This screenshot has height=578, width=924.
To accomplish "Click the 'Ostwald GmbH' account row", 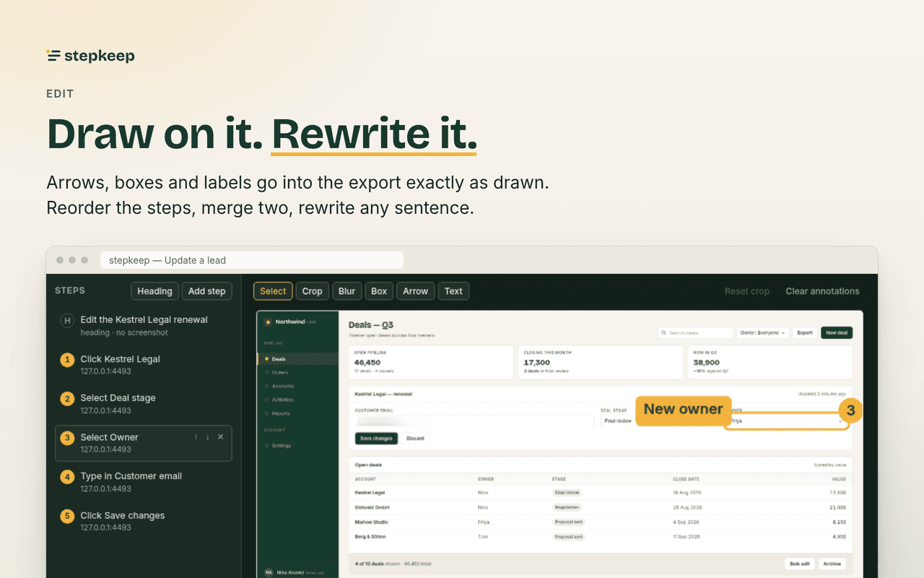I will 601,507.
